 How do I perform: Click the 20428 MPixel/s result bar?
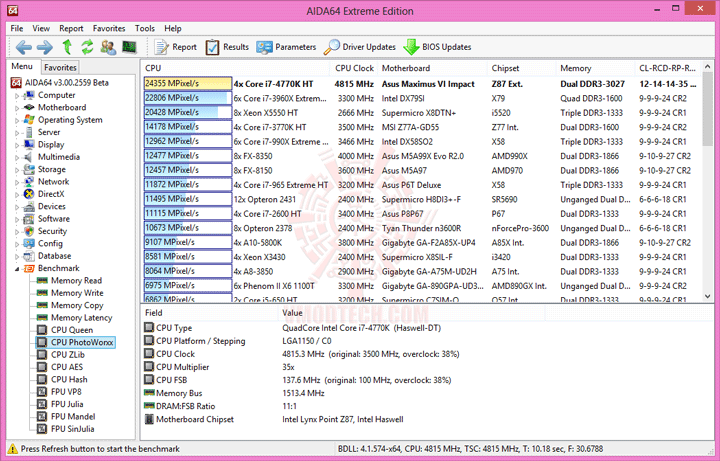[188, 112]
